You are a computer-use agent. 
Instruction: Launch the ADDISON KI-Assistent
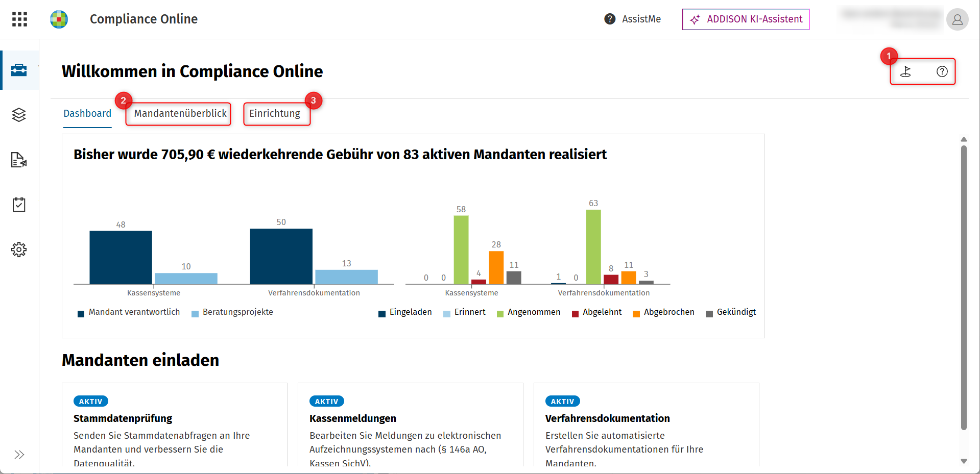point(746,19)
